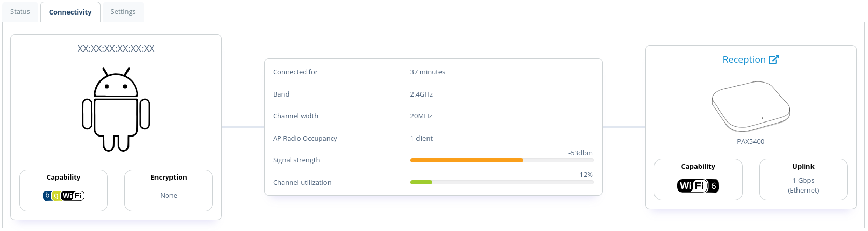Click the -53dbm signal reading
The height and width of the screenshot is (231, 868).
point(580,153)
